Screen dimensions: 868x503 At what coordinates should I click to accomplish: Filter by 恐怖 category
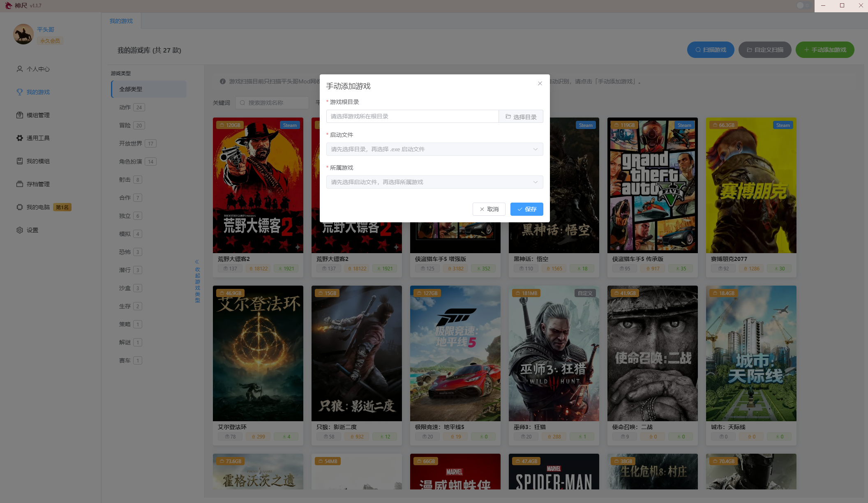(130, 252)
